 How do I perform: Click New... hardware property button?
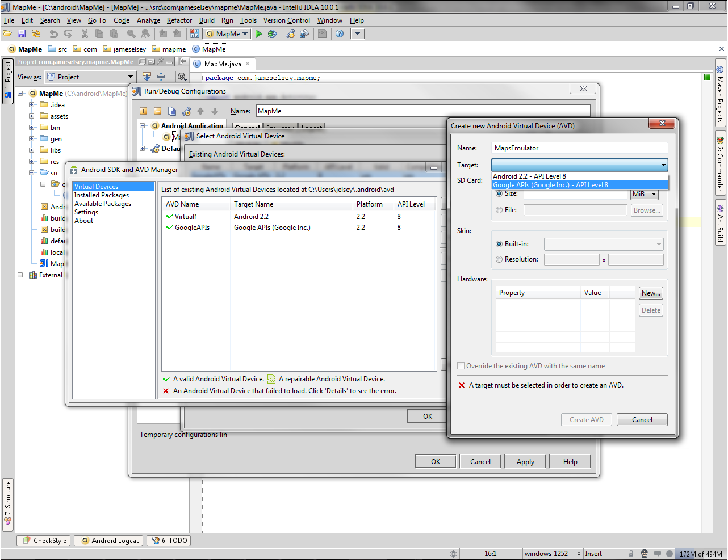point(651,293)
